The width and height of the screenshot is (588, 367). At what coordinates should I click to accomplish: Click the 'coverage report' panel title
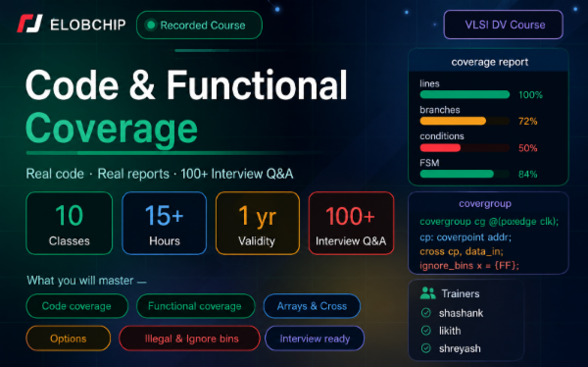[x=489, y=62]
